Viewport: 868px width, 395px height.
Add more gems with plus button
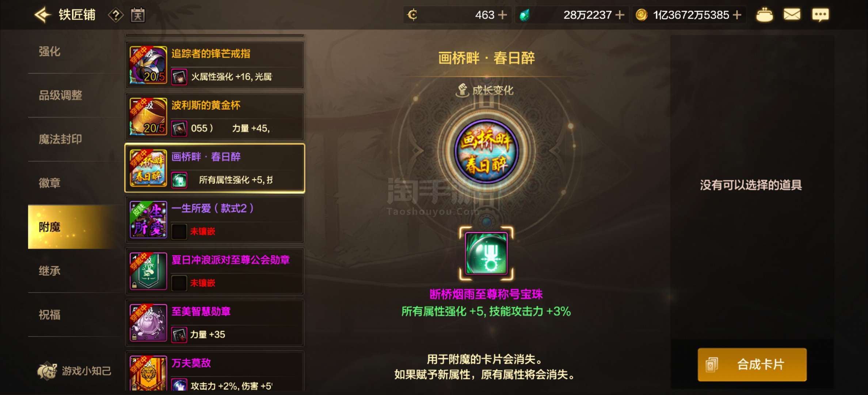[620, 15]
